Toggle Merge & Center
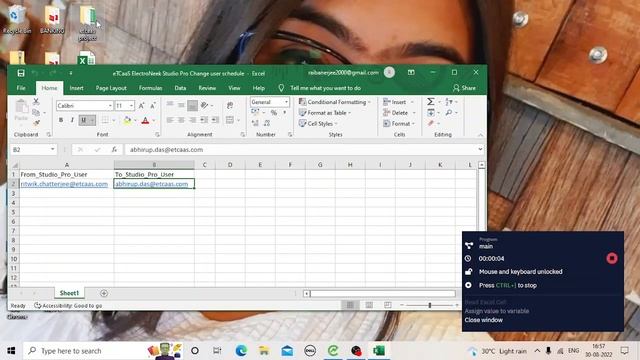The image size is (640, 360). pyautogui.click(x=230, y=120)
